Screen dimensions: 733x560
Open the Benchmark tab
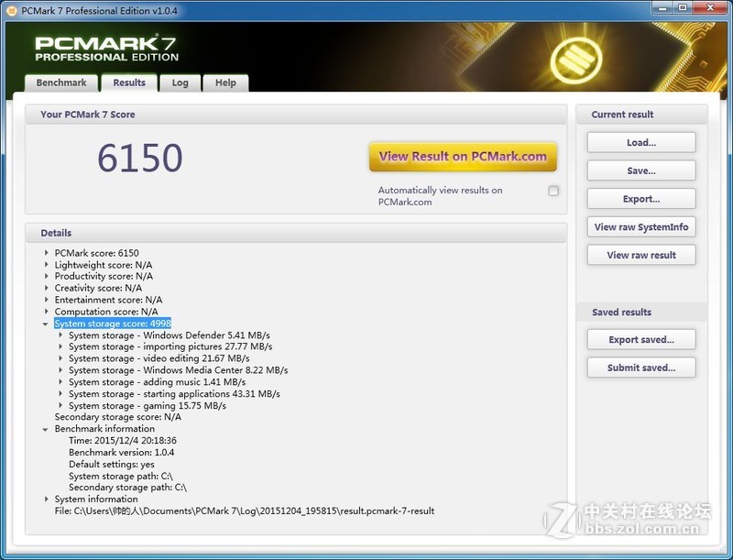click(61, 82)
